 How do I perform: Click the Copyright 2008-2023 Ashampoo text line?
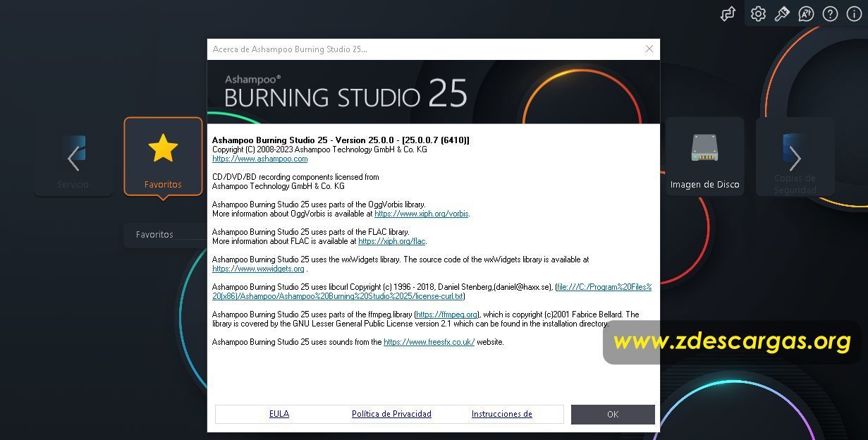[x=319, y=149]
